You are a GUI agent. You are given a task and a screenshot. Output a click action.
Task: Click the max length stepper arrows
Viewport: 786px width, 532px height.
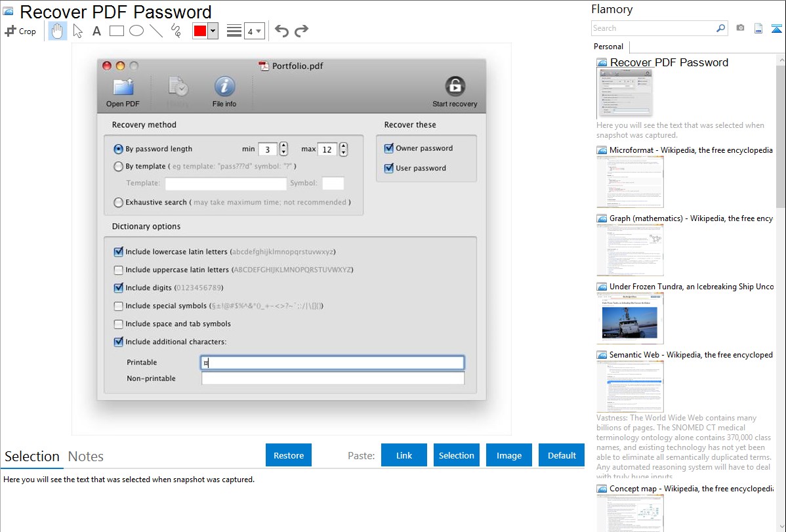[343, 149]
